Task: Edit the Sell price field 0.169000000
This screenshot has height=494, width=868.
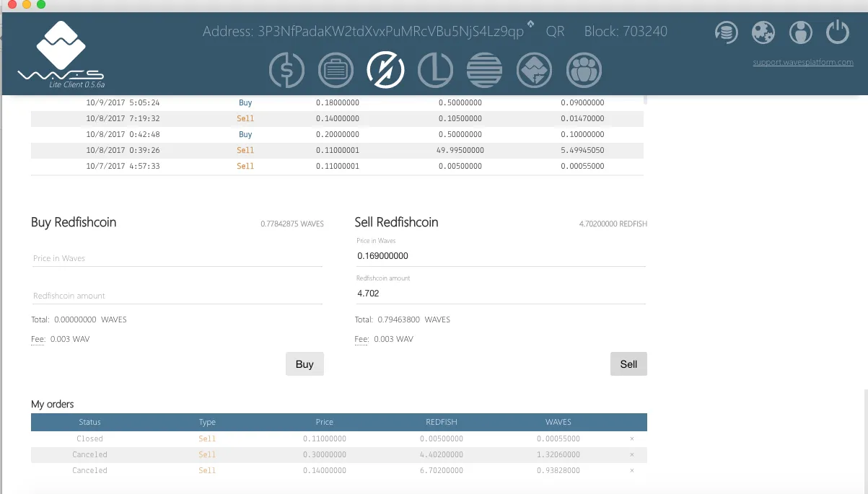Action: point(500,256)
